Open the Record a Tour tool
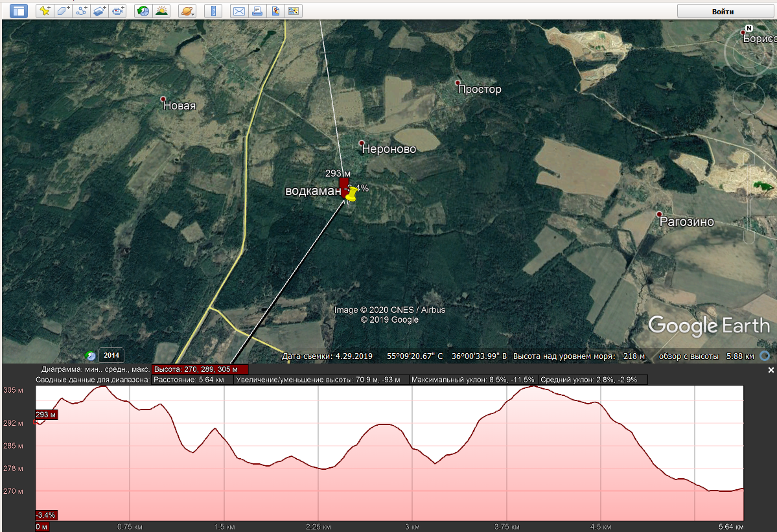Image resolution: width=777 pixels, height=532 pixels. (118, 11)
